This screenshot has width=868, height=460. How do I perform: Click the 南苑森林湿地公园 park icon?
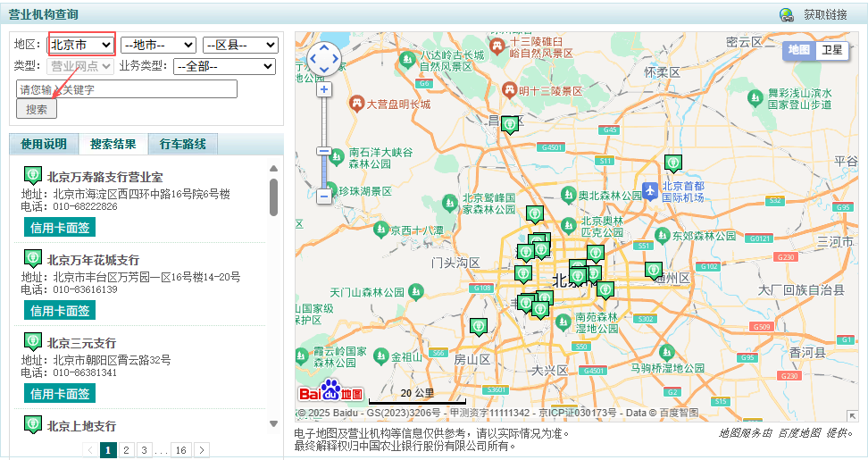563,322
